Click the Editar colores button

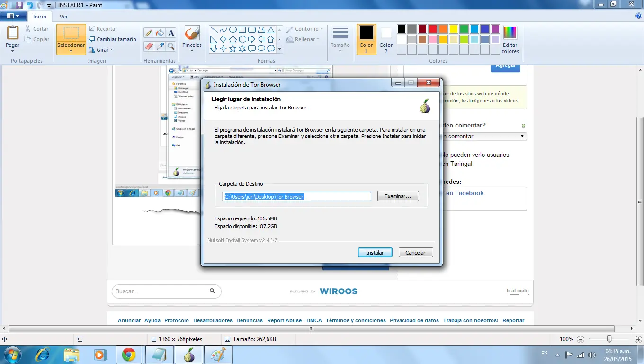tap(510, 40)
